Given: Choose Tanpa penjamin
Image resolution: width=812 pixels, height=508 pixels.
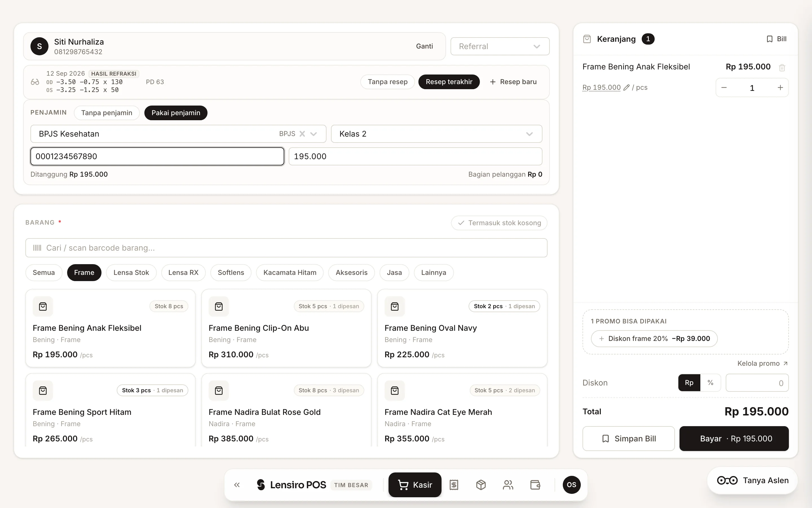Looking at the screenshot, I should pos(107,113).
